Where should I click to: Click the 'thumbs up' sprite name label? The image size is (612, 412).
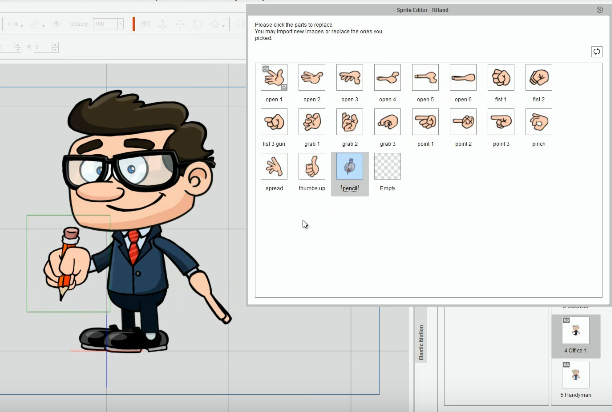click(312, 188)
